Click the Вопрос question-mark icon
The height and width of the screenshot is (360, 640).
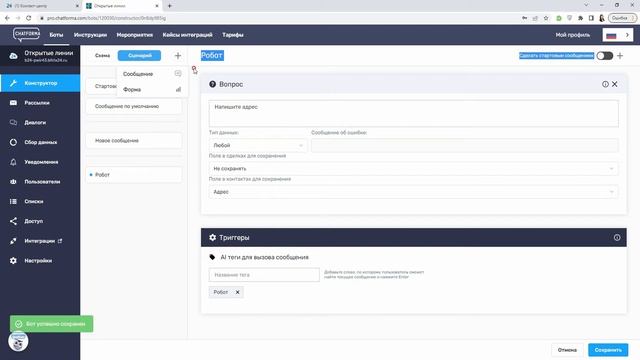click(212, 84)
